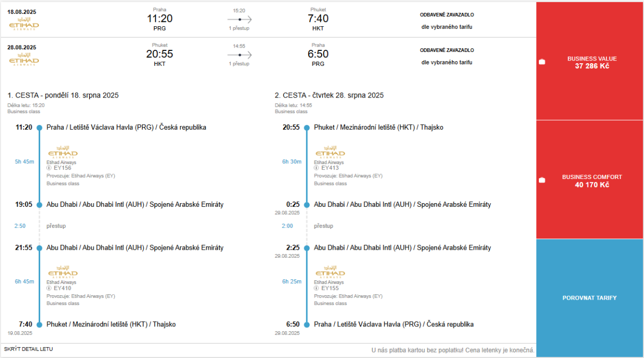Click Odbavené zavazadlo text for outbound flight
This screenshot has height=358, width=644.
coord(447,15)
